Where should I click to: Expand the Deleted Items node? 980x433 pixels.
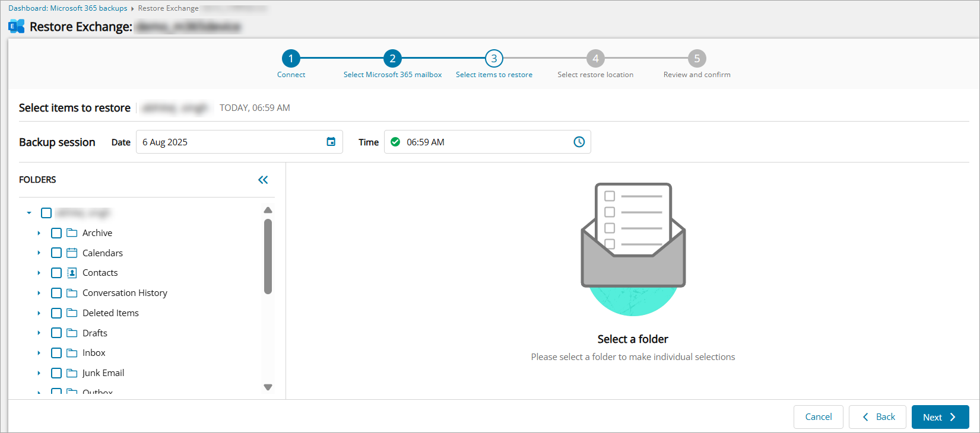click(x=39, y=313)
